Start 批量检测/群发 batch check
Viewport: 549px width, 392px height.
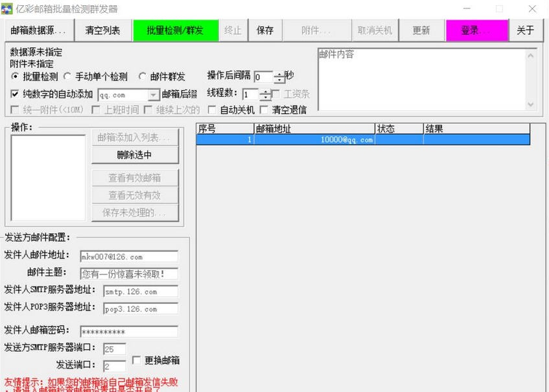click(175, 30)
